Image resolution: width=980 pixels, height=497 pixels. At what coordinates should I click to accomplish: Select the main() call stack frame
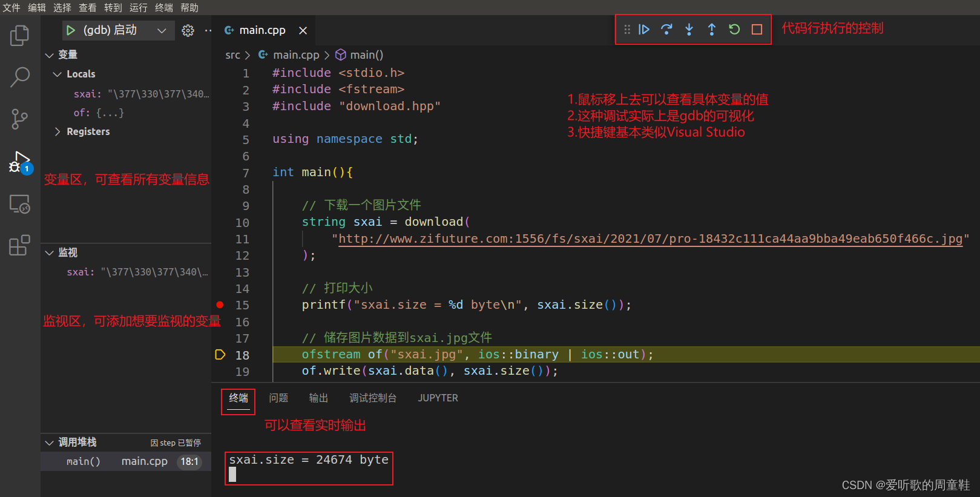point(126,461)
